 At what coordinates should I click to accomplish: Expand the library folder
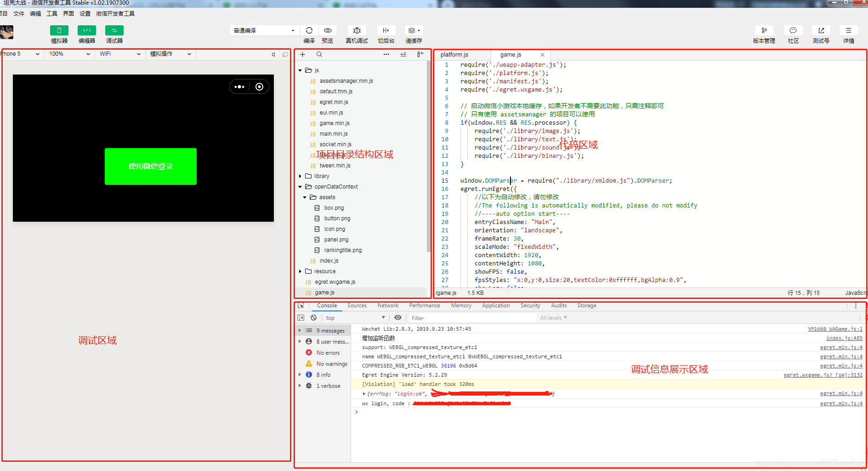click(301, 176)
